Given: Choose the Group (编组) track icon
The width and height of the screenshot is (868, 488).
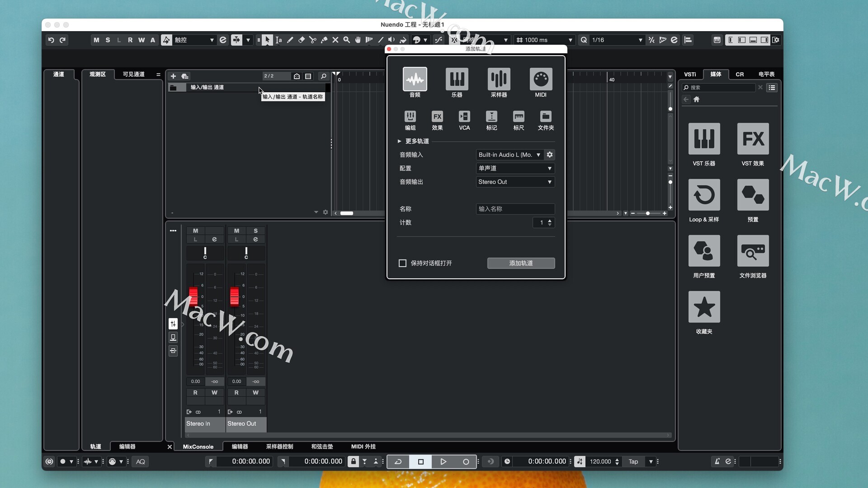Looking at the screenshot, I should pos(410,117).
